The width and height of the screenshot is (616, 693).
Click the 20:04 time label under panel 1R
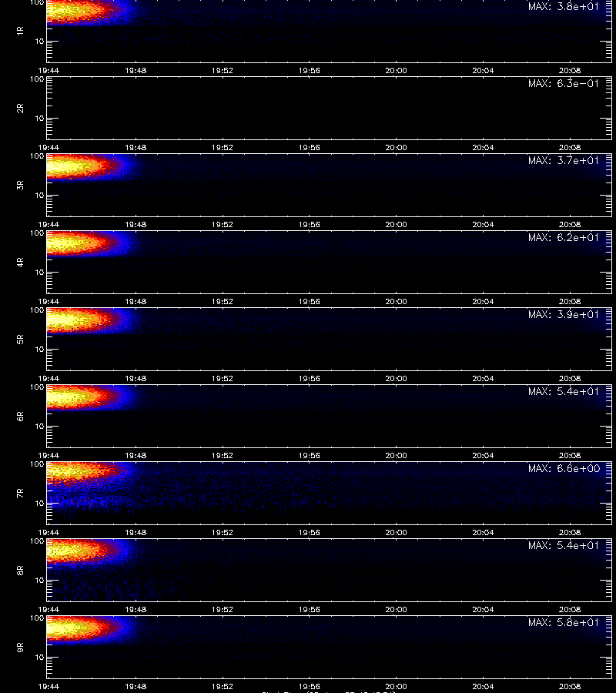pyautogui.click(x=483, y=70)
